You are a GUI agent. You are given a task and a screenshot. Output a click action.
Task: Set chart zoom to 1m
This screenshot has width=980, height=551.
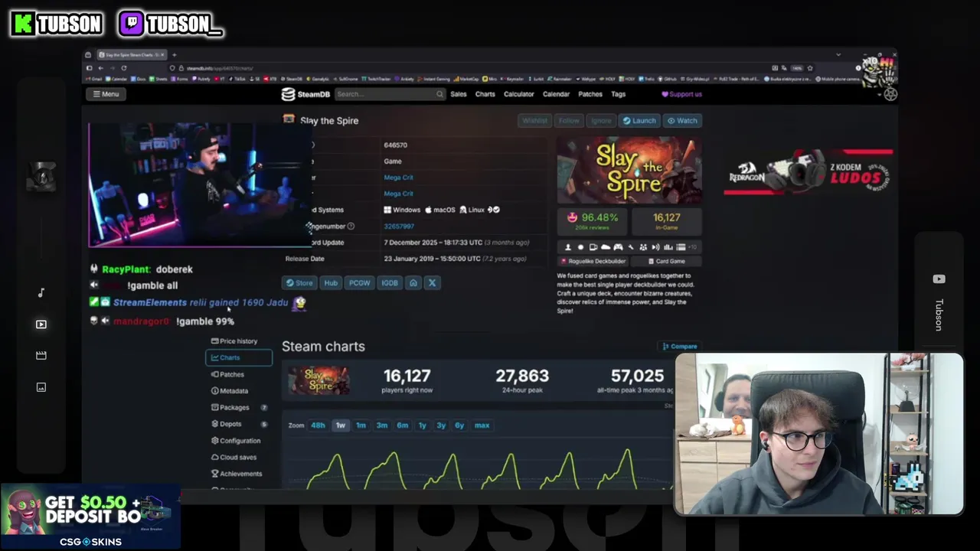point(361,425)
